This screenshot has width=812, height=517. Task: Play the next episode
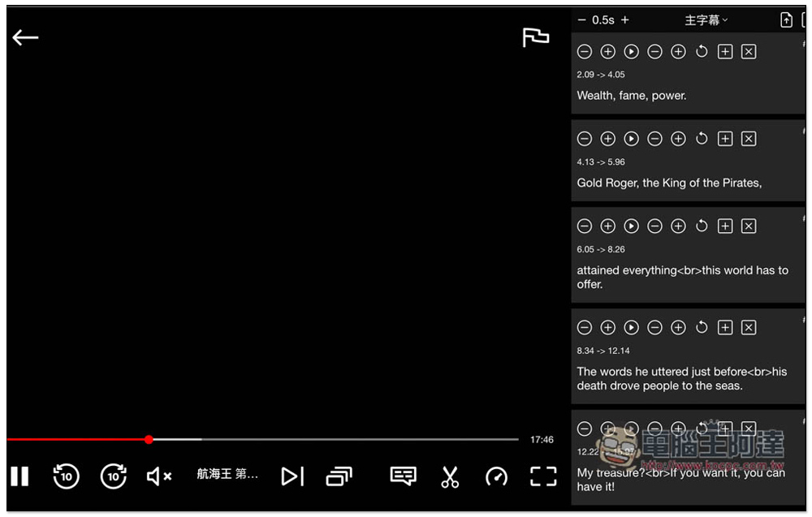point(292,476)
